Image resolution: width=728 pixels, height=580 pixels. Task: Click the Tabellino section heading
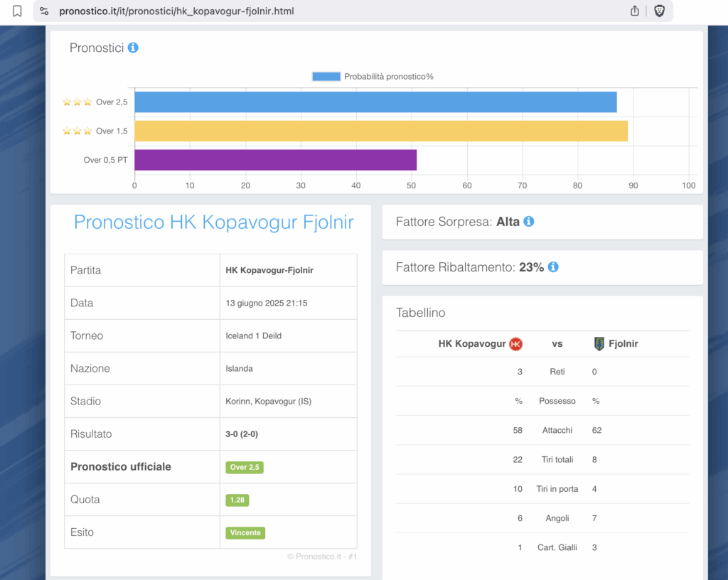421,313
